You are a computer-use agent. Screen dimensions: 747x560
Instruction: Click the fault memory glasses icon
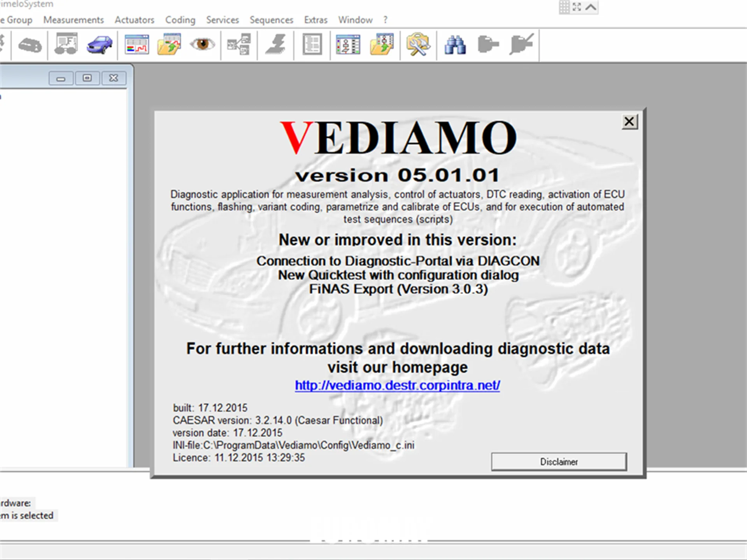pos(66,44)
